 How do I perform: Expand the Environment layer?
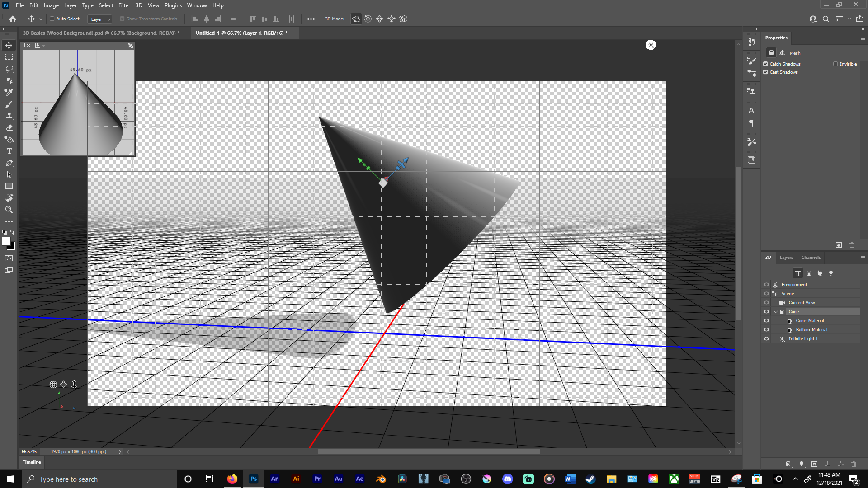[776, 284]
